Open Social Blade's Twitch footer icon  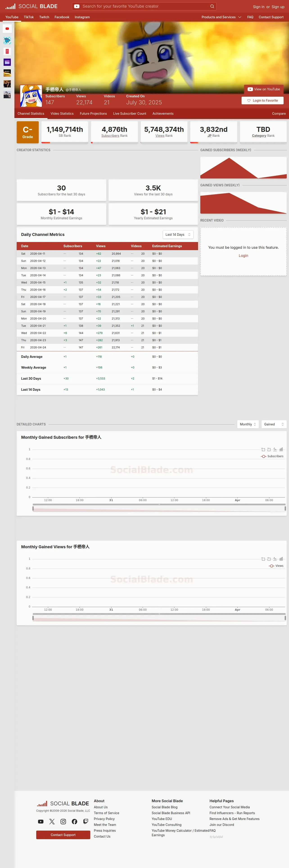(86, 822)
